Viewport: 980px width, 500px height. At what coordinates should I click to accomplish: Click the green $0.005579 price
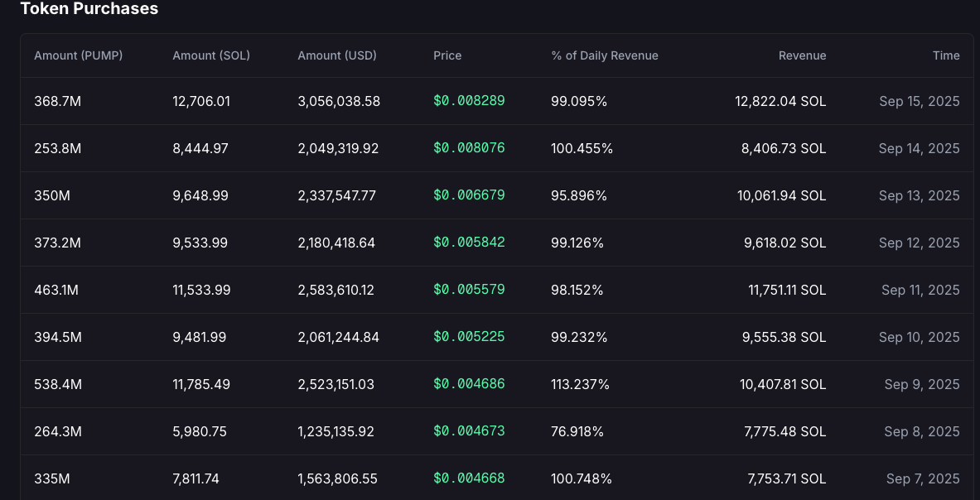469,290
